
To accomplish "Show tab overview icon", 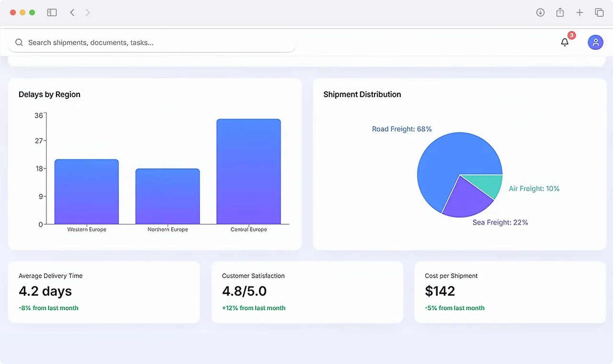I will pos(599,12).
